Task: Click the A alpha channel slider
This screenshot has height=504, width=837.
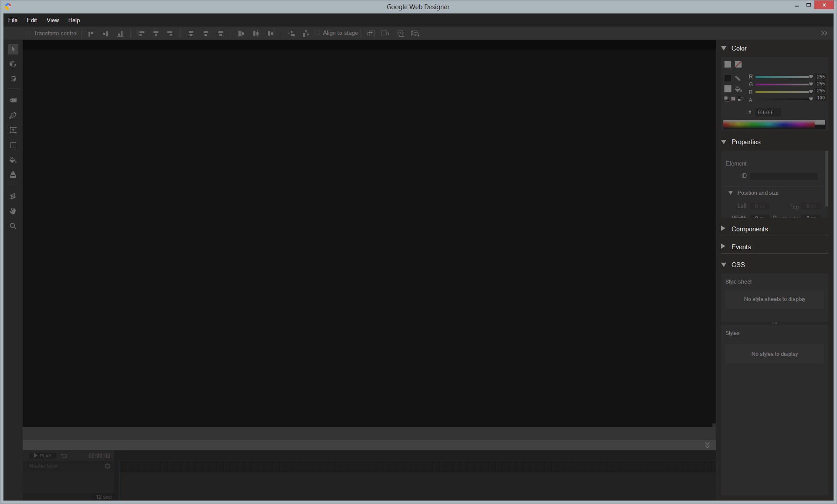Action: click(x=783, y=99)
